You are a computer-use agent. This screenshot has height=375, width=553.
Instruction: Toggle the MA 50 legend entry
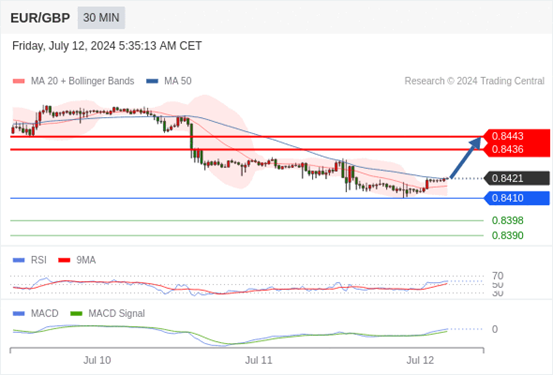click(x=169, y=81)
